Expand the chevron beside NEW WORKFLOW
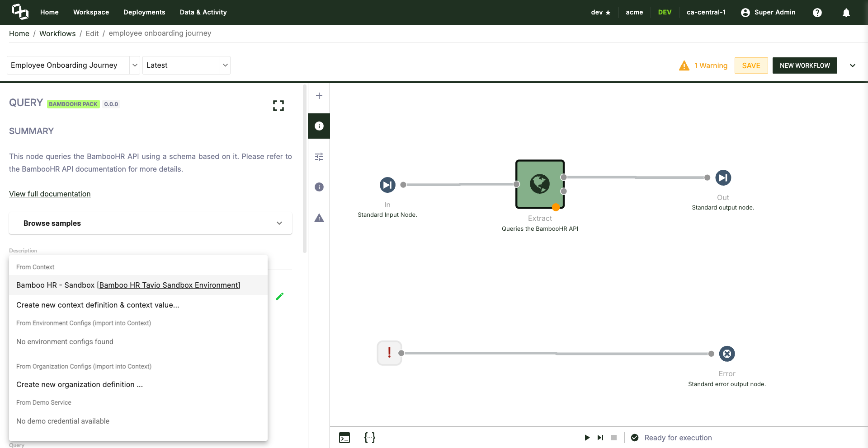This screenshot has height=448, width=868. [853, 65]
